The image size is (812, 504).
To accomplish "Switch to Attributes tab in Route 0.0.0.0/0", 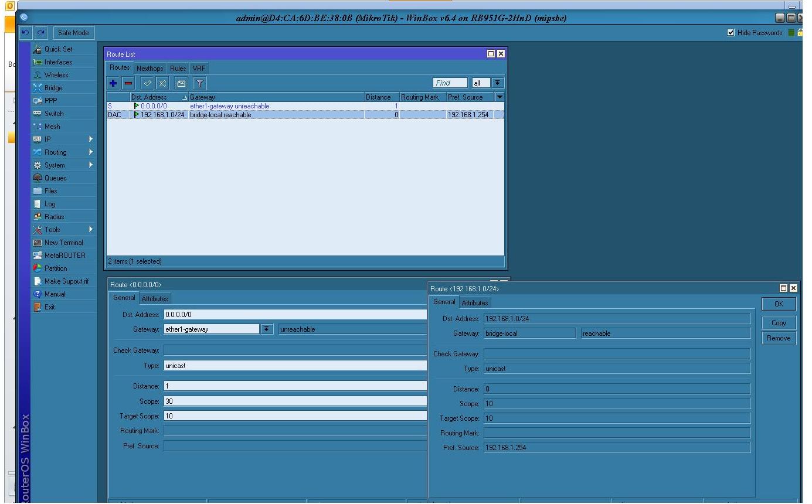I will tap(155, 299).
